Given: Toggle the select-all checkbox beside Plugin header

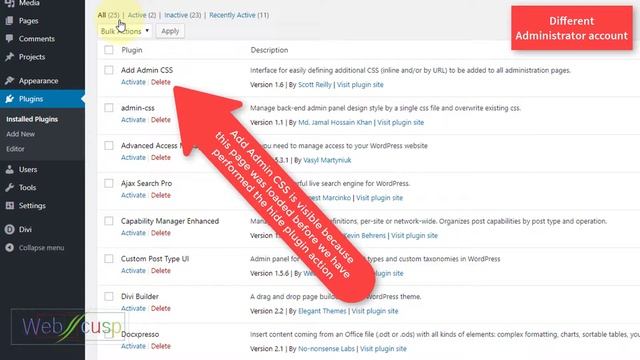Looking at the screenshot, I should [x=109, y=50].
